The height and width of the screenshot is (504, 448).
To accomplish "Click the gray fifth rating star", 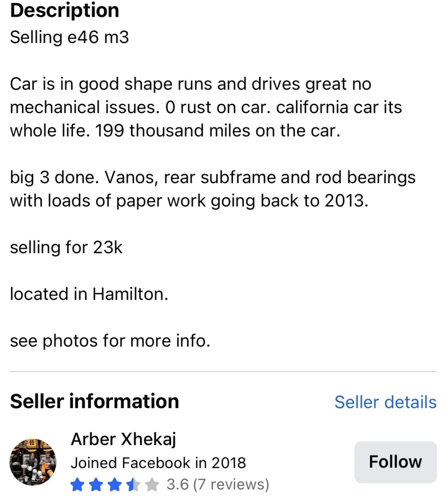I will [152, 485].
